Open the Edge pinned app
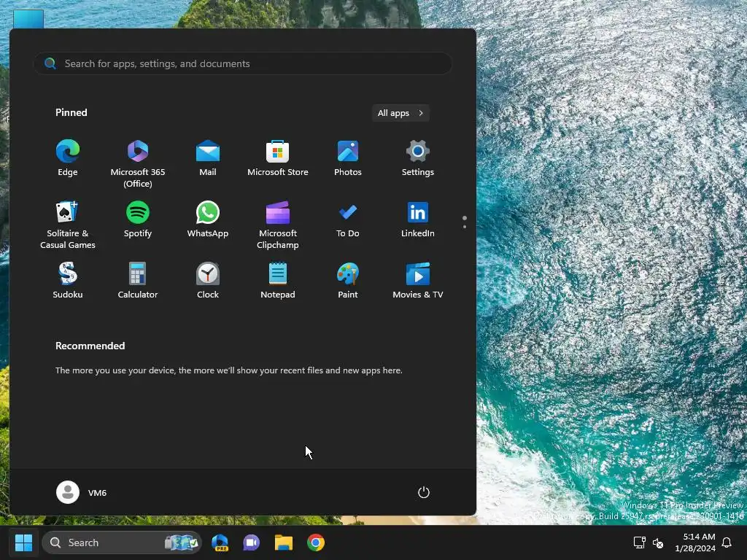The width and height of the screenshot is (747, 560). (x=68, y=158)
